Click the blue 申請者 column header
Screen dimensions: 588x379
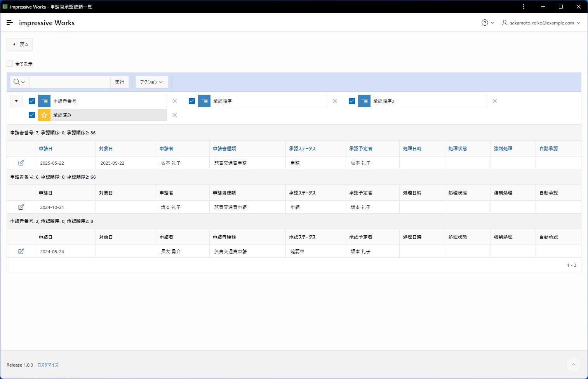click(166, 149)
